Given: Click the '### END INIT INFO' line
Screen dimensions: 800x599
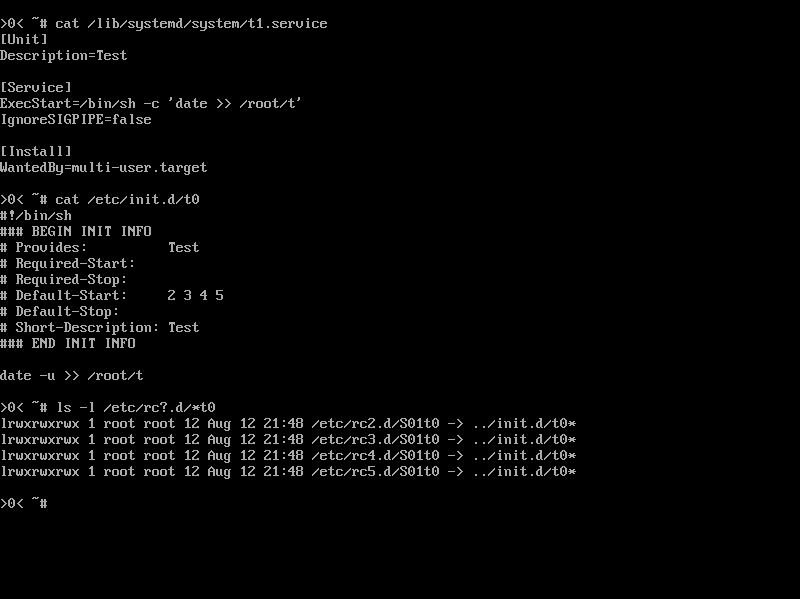Looking at the screenshot, I should [68, 343].
